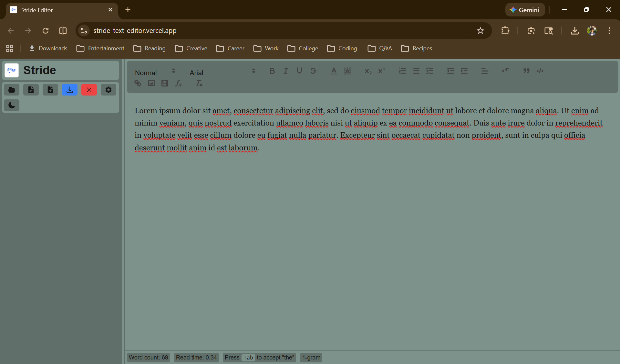
Task: Toggle bold formatting
Action: point(272,71)
